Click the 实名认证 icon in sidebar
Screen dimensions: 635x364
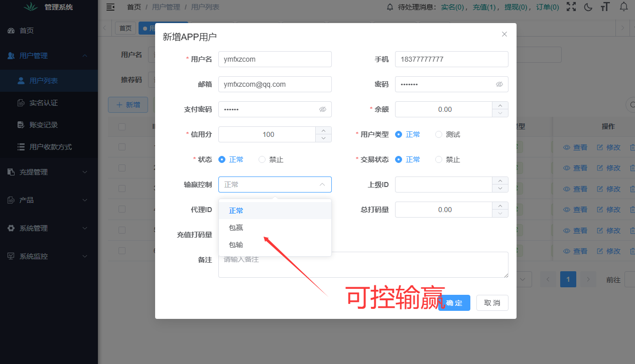pos(21,103)
